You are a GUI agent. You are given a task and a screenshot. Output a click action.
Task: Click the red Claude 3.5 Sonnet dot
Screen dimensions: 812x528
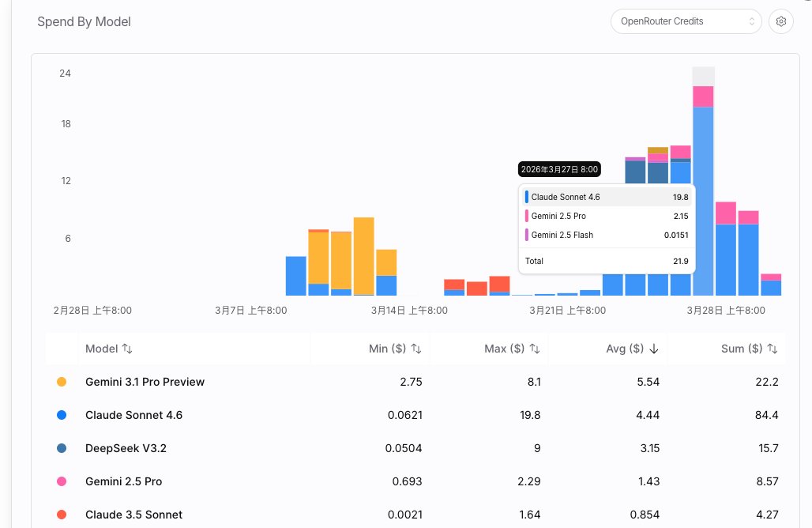point(62,515)
